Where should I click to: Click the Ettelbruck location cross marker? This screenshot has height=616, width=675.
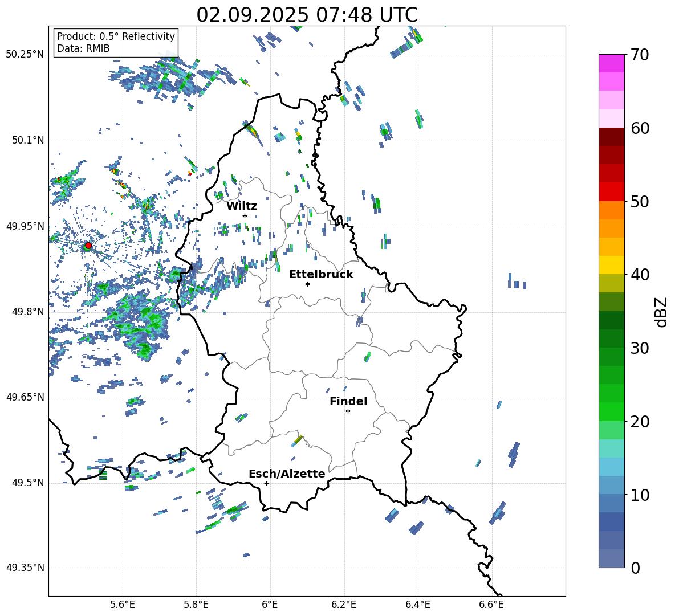[307, 284]
